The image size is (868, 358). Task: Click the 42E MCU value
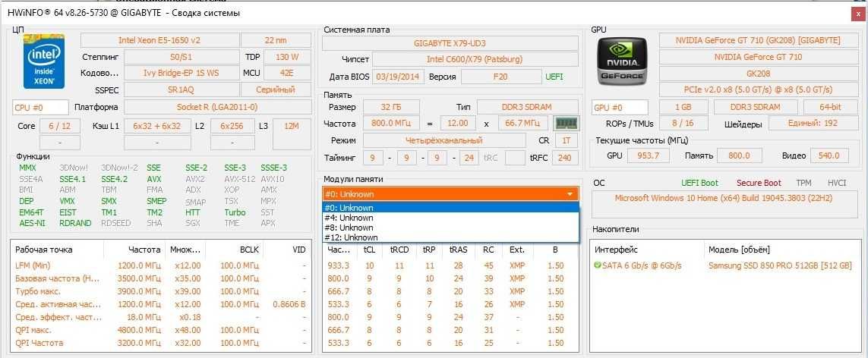click(287, 73)
